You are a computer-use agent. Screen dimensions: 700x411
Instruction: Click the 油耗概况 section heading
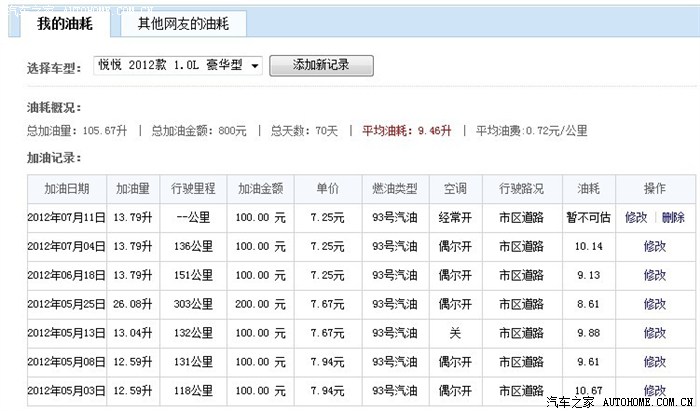(54, 108)
